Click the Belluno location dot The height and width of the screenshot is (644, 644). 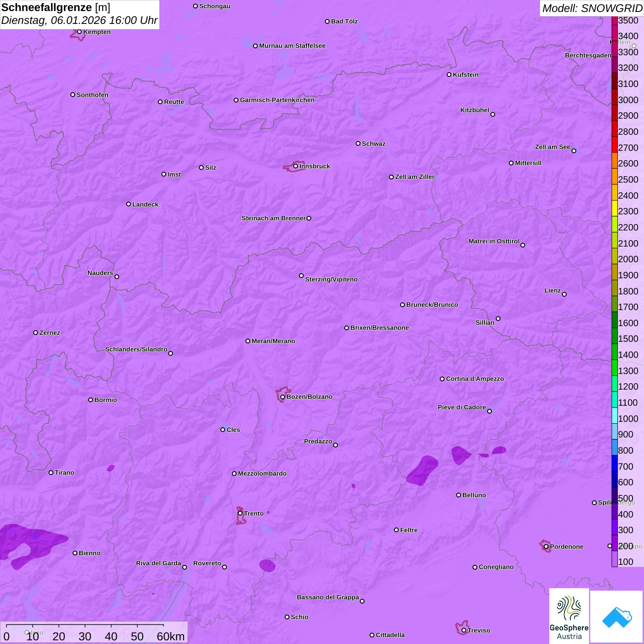pyautogui.click(x=458, y=495)
